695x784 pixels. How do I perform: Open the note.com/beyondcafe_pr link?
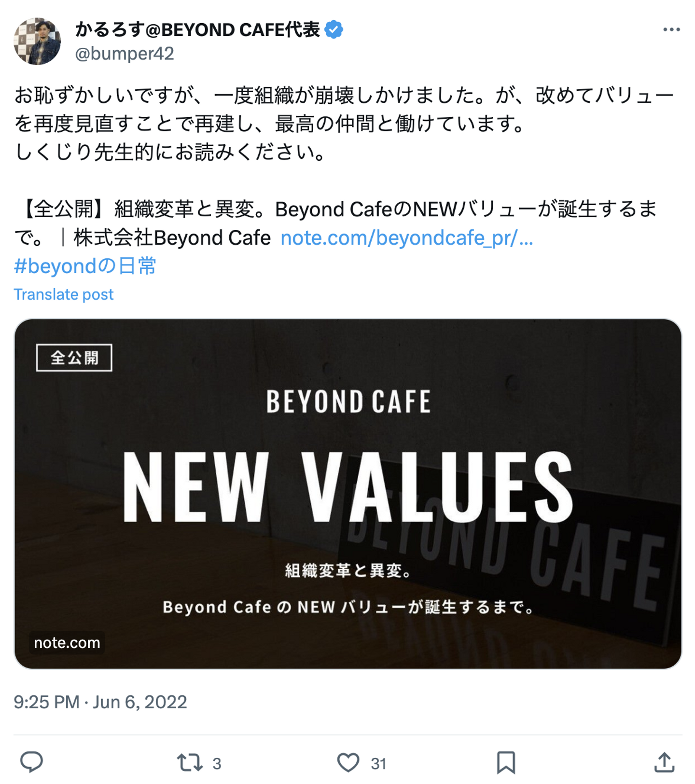point(406,238)
